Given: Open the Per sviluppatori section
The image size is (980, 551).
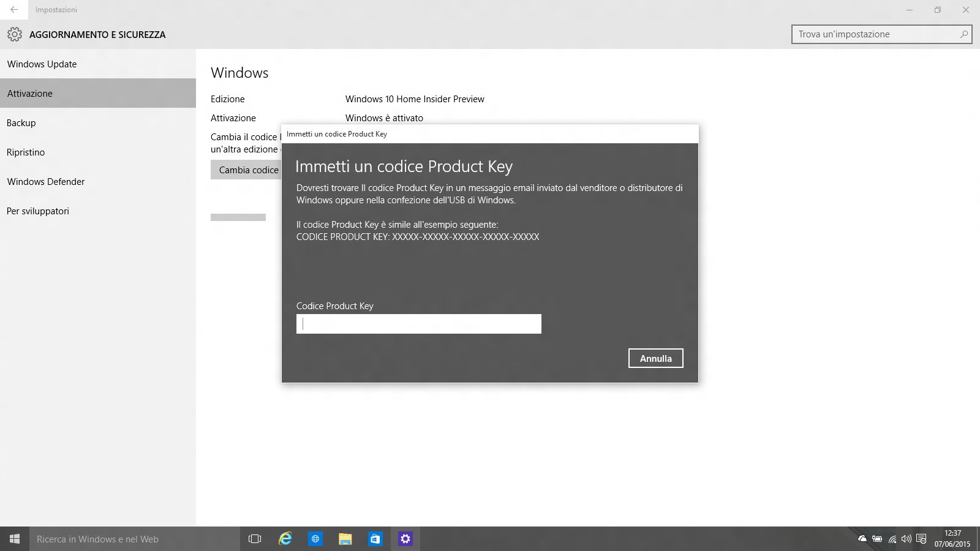Looking at the screenshot, I should pos(98,211).
